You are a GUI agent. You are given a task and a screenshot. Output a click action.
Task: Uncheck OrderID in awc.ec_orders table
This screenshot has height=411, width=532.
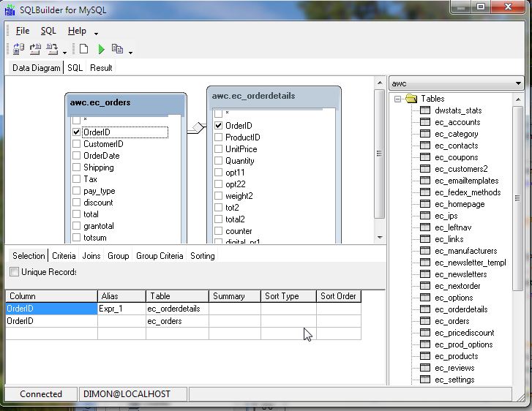76,132
